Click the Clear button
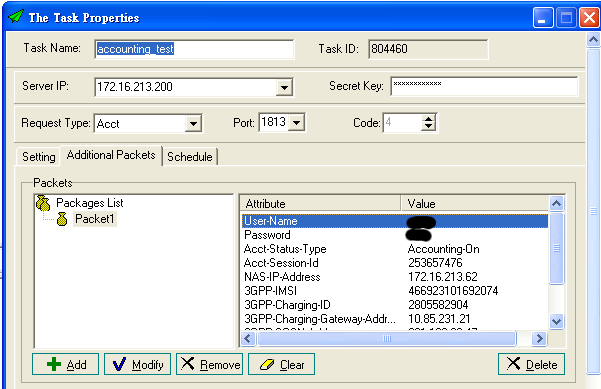Image resolution: width=601 pixels, height=389 pixels. 282,364
